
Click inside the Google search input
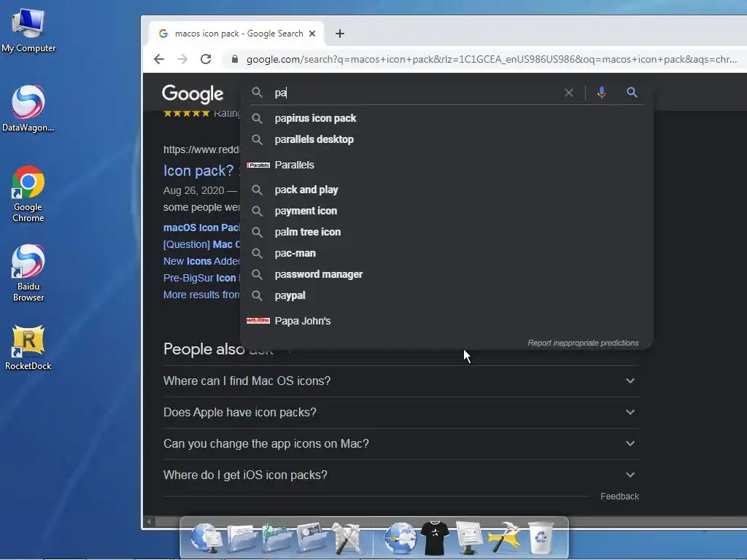pyautogui.click(x=414, y=93)
